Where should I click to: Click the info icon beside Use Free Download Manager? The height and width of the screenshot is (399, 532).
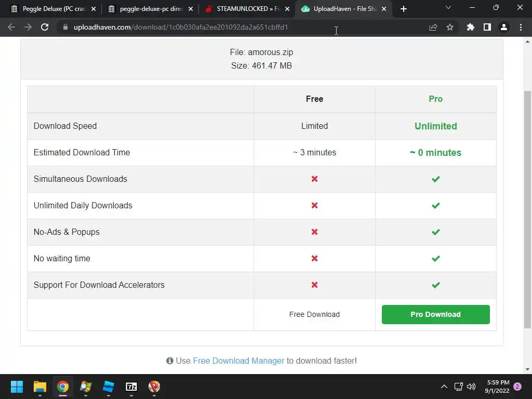point(170,361)
